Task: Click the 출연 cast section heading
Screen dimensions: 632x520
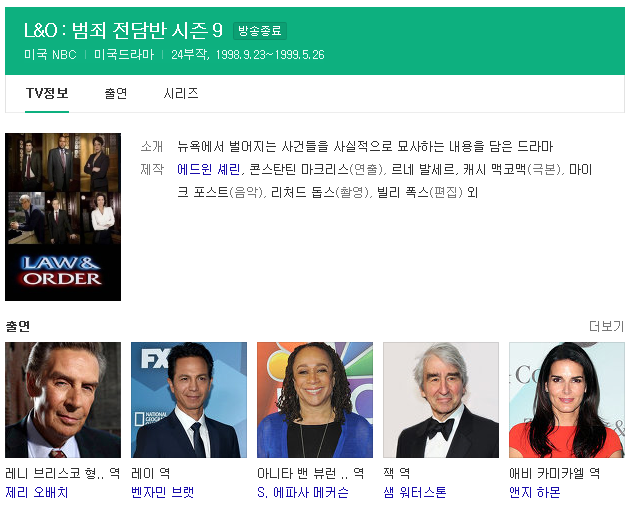Action: point(18,326)
